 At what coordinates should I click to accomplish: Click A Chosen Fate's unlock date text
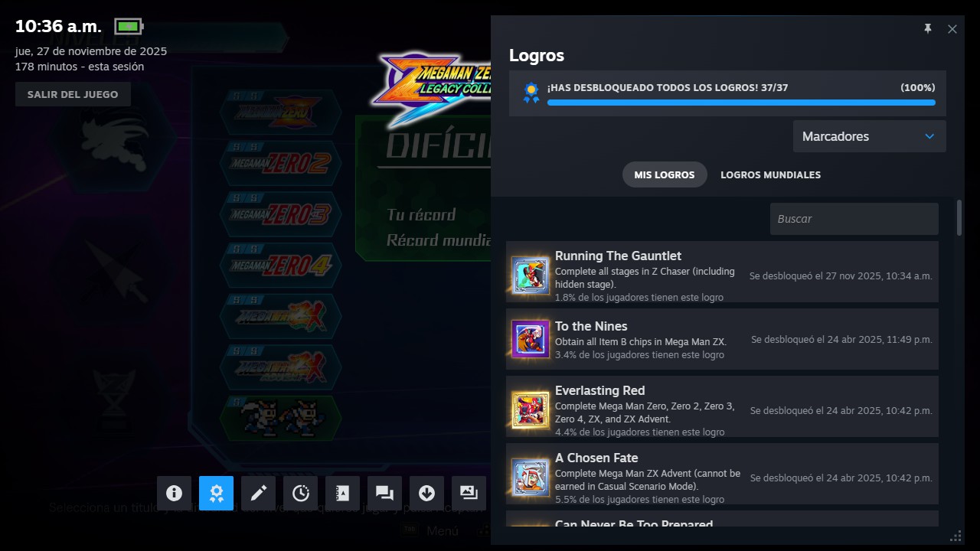[x=841, y=478]
